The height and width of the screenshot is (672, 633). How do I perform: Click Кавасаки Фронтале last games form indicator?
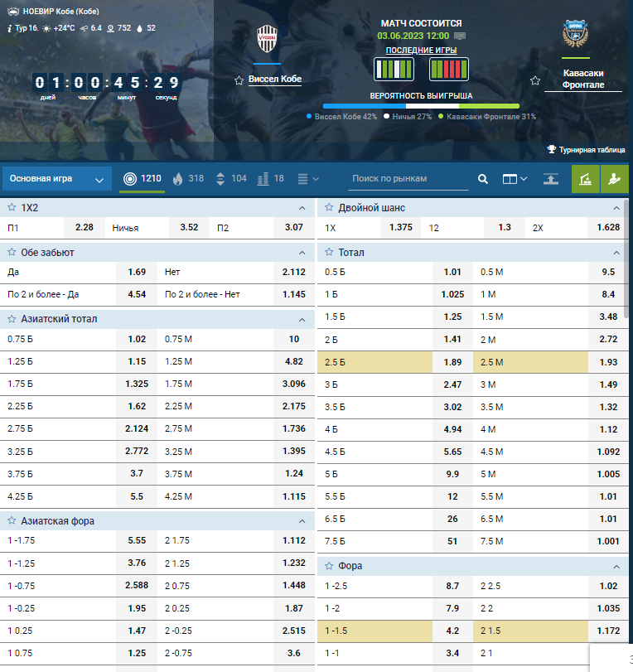[449, 69]
